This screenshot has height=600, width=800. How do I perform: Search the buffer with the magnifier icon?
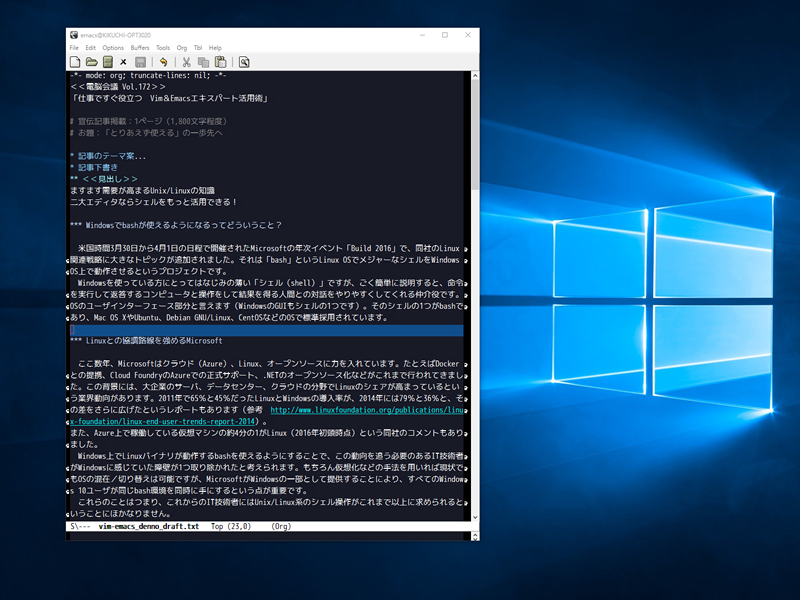pos(244,62)
